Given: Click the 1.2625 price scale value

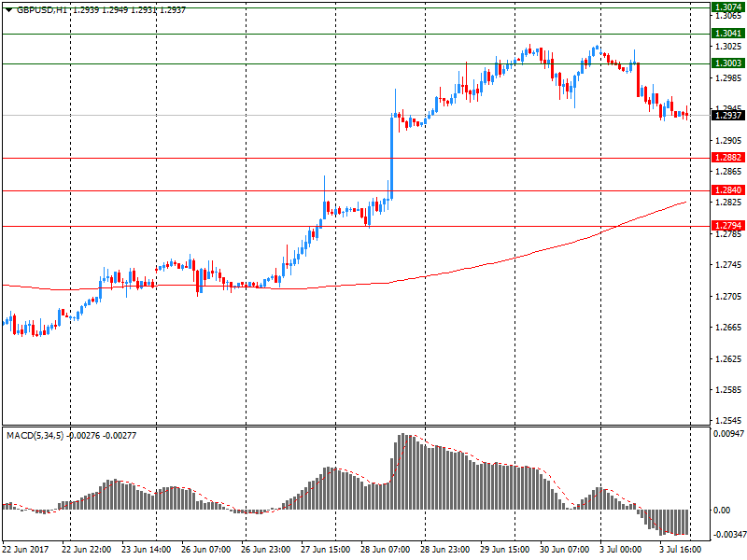Looking at the screenshot, I should (x=729, y=359).
